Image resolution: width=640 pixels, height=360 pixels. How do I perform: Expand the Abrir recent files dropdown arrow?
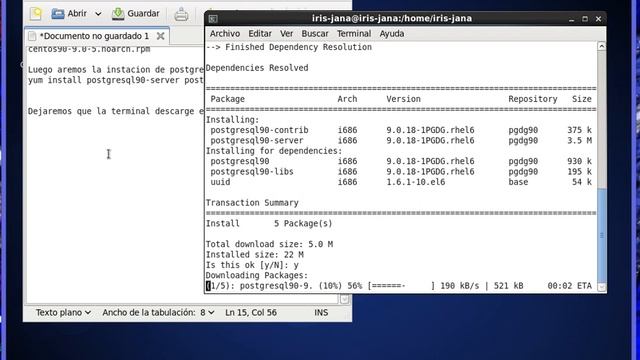click(x=98, y=14)
